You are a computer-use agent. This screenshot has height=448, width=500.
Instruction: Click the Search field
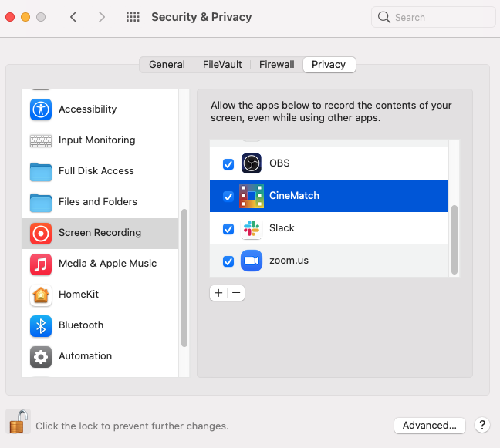tap(434, 17)
